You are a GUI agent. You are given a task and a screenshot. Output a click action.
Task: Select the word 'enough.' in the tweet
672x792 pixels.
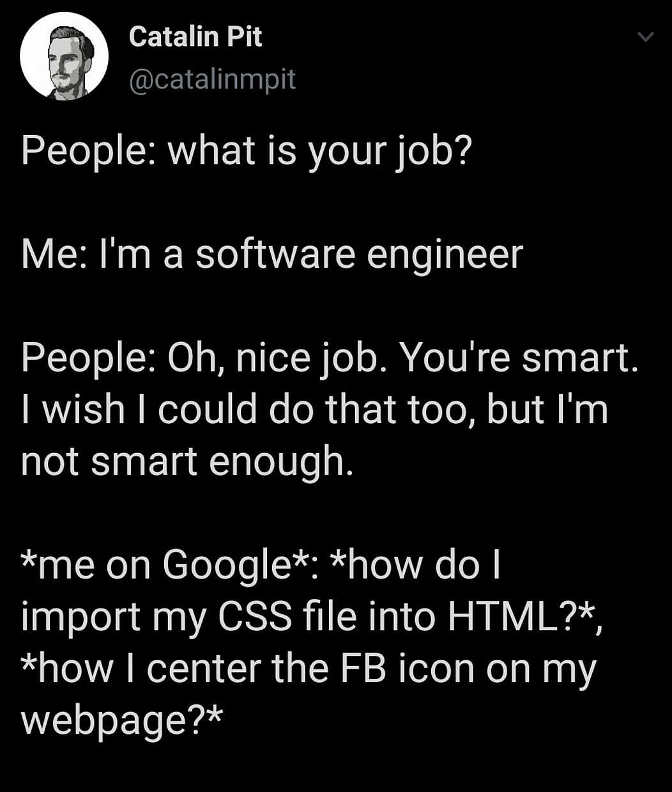281,463
